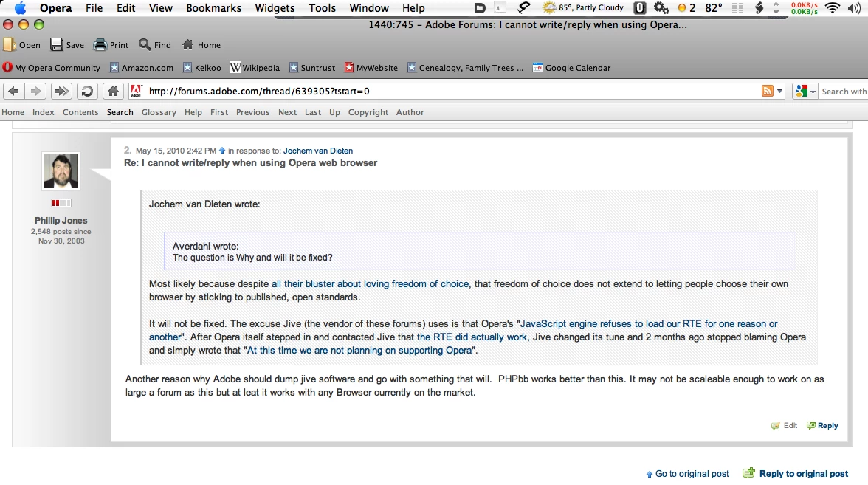Click the Adobe site icon in address bar
868x485 pixels.
click(x=136, y=91)
